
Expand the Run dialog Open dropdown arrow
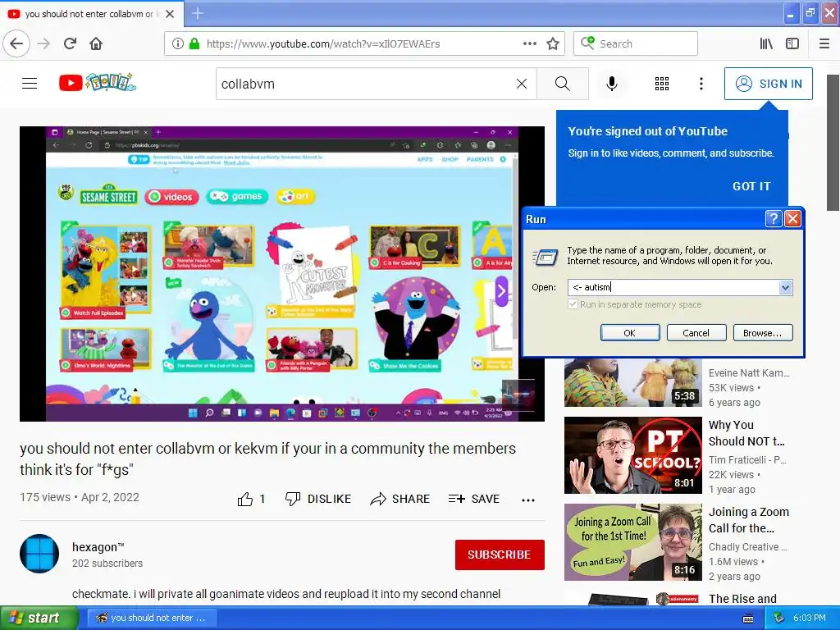[785, 287]
